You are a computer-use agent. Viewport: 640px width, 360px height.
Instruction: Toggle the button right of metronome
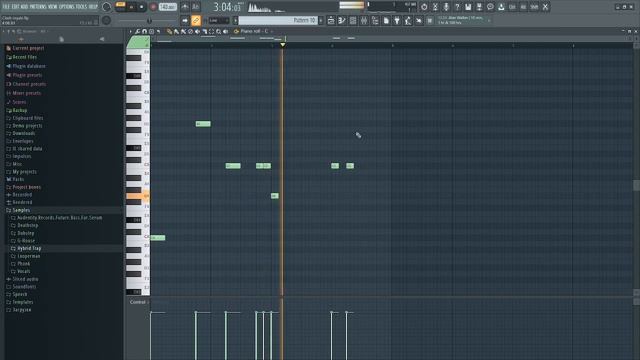(196, 7)
